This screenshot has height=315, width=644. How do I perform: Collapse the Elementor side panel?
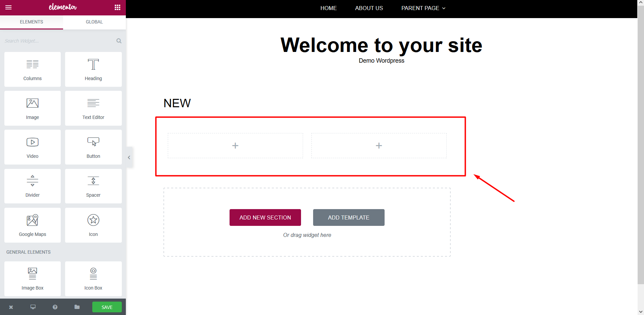click(x=129, y=157)
